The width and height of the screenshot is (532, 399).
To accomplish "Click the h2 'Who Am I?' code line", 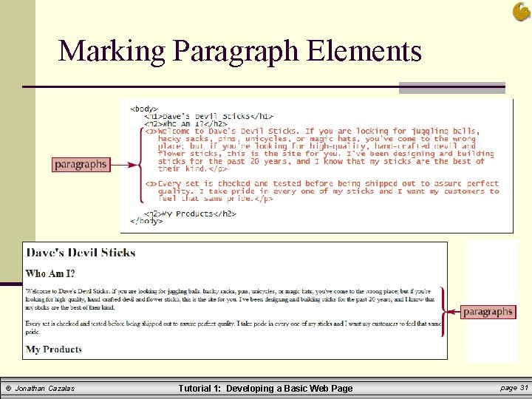I will click(x=185, y=124).
